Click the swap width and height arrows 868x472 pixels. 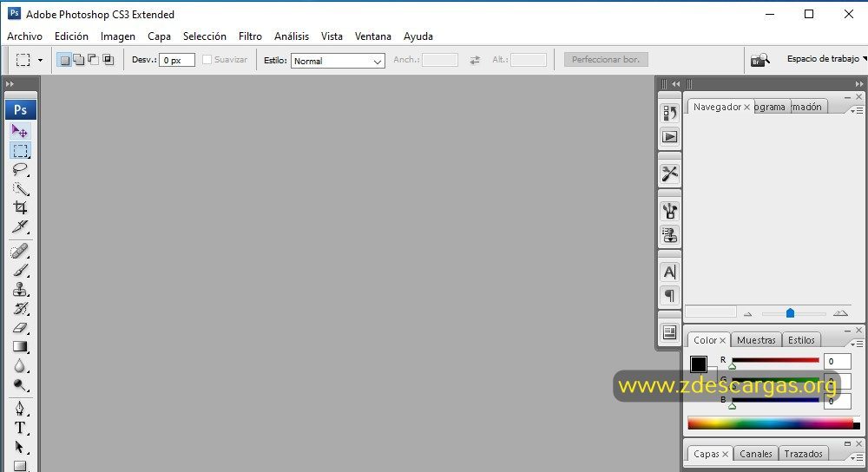(x=475, y=60)
